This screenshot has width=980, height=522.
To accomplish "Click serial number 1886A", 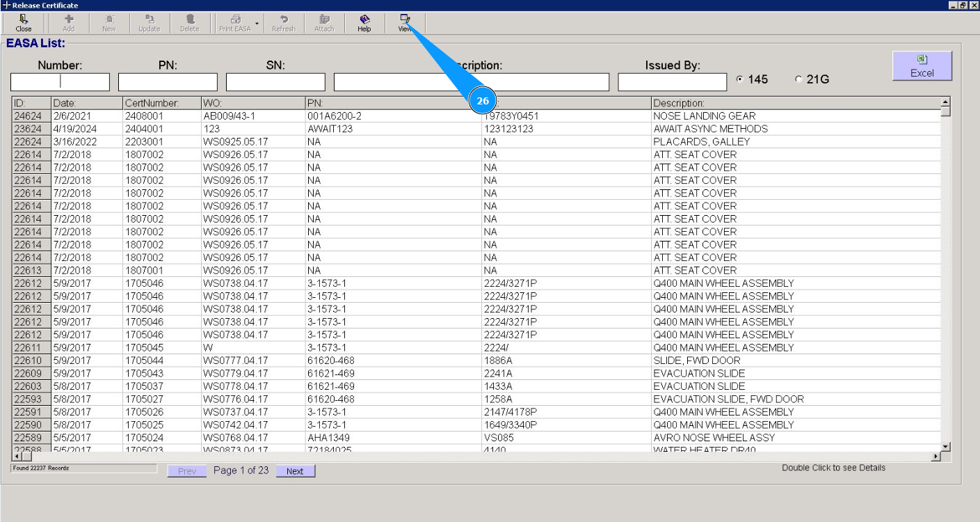I will pos(498,361).
